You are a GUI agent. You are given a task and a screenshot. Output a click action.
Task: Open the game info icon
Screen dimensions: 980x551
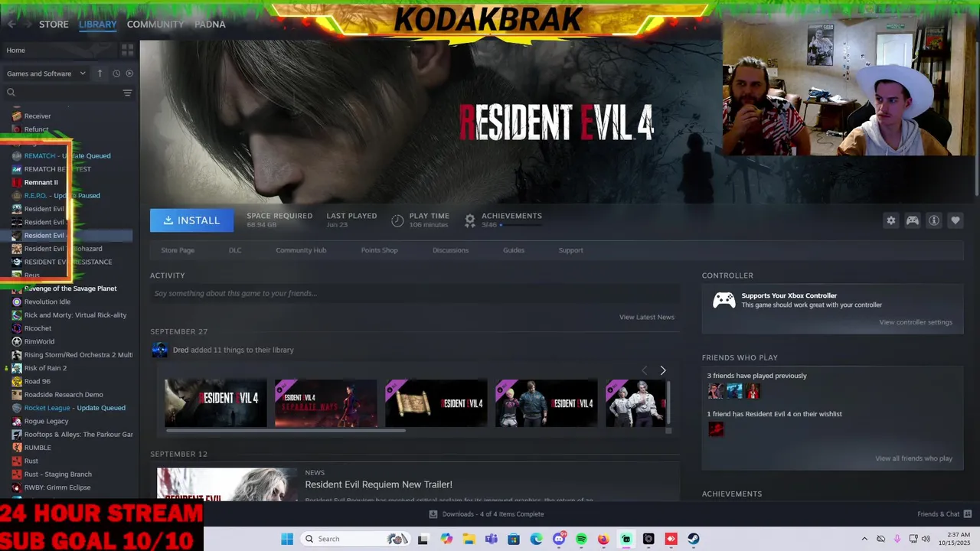(x=934, y=220)
